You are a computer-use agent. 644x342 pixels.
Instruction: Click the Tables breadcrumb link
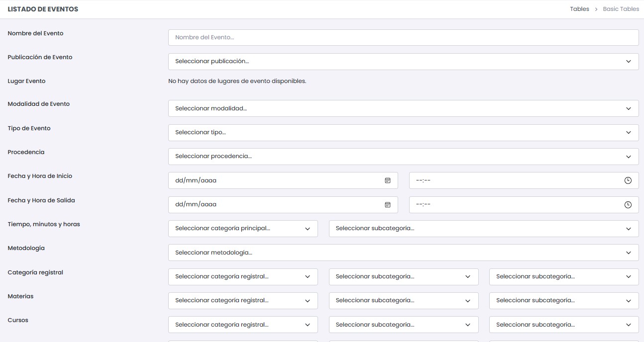579,9
